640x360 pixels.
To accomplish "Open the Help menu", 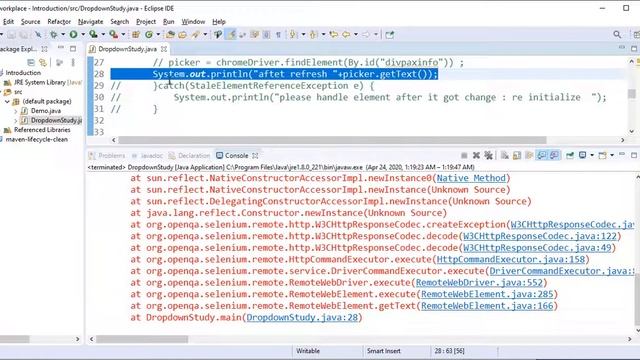I will (219, 22).
